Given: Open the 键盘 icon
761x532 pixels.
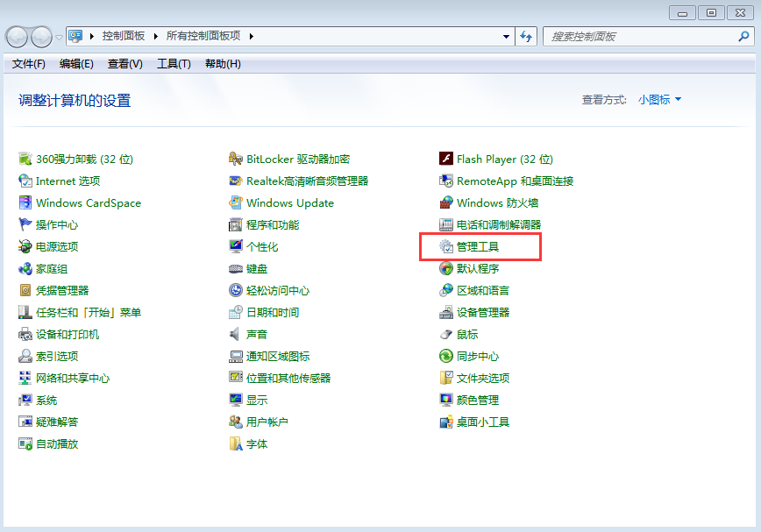Looking at the screenshot, I should click(x=235, y=268).
